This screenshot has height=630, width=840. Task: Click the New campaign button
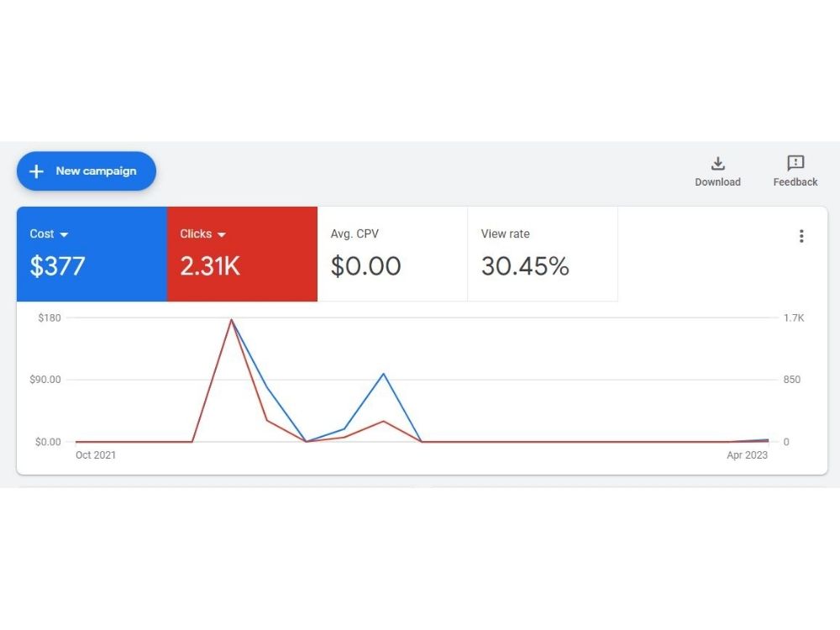pos(87,171)
